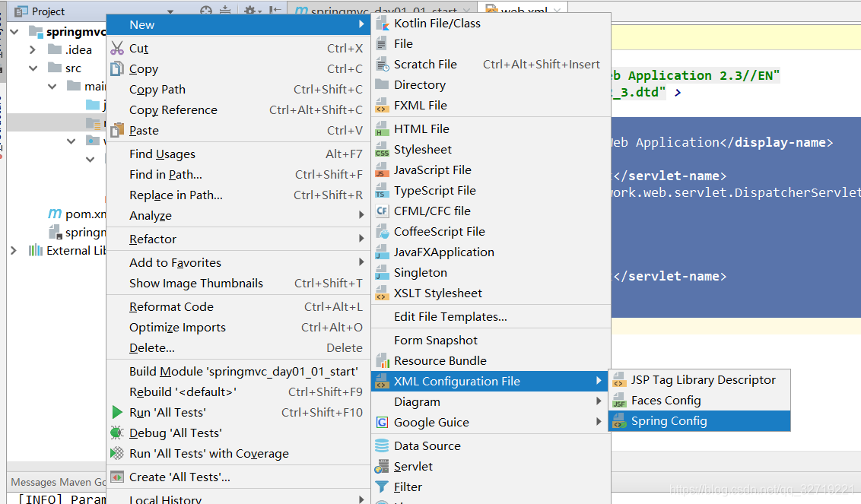Open the Refactor submenu arrow

(361, 238)
